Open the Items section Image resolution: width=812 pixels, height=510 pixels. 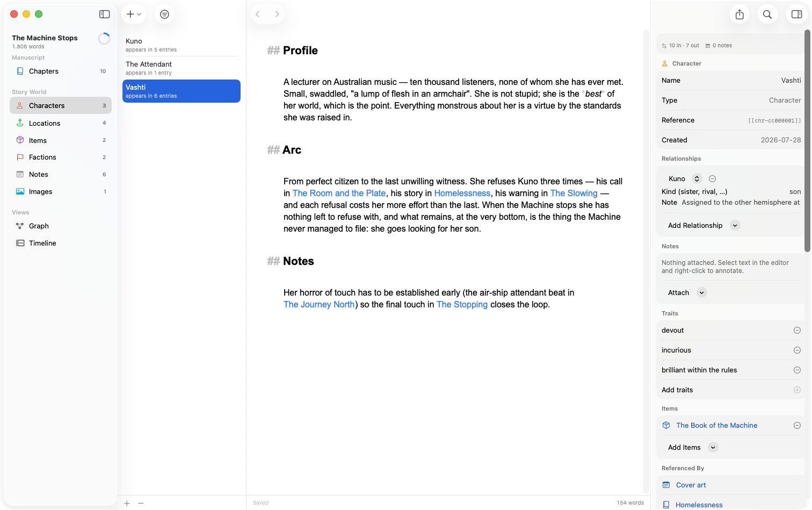pos(61,140)
